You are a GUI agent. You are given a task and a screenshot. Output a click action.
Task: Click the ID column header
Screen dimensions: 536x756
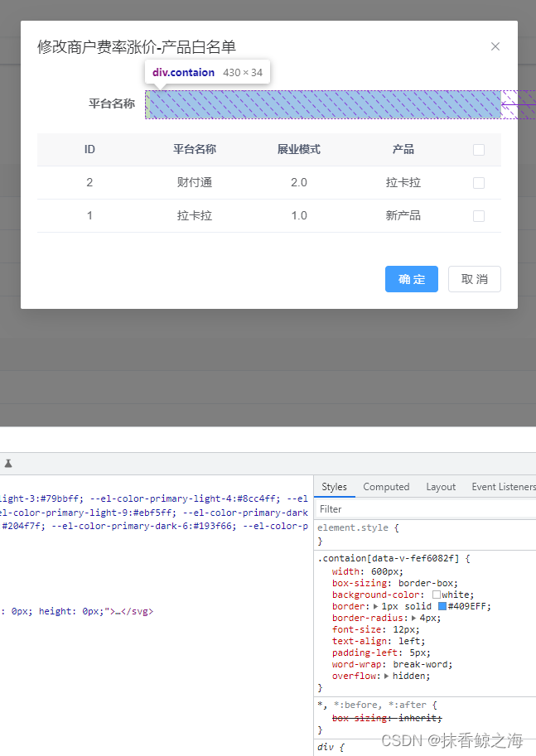click(89, 150)
